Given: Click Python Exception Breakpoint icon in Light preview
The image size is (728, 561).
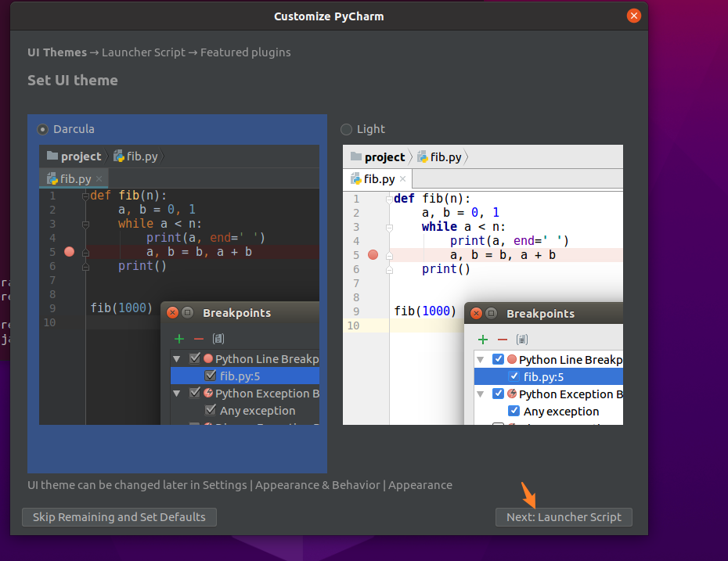Looking at the screenshot, I should pos(512,394).
